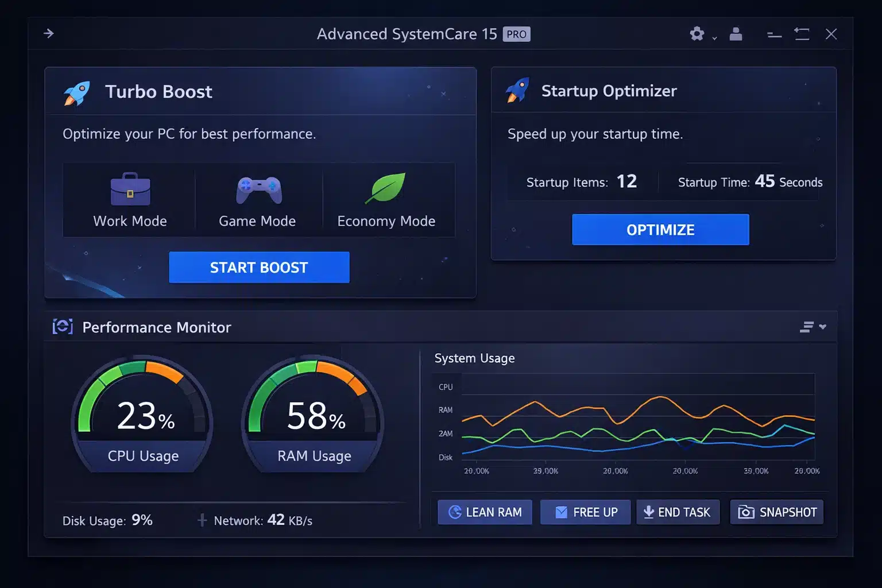
Task: Open the settings gear icon
Action: 696,34
